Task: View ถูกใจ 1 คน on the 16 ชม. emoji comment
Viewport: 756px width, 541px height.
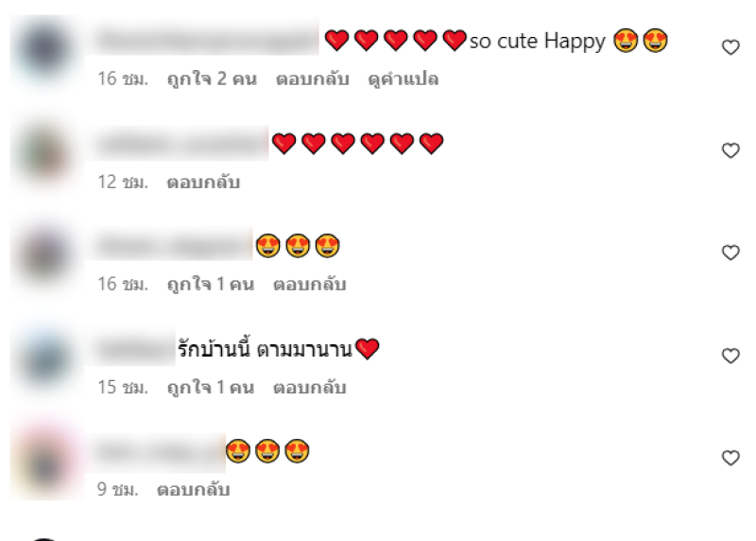Action: pyautogui.click(x=210, y=284)
